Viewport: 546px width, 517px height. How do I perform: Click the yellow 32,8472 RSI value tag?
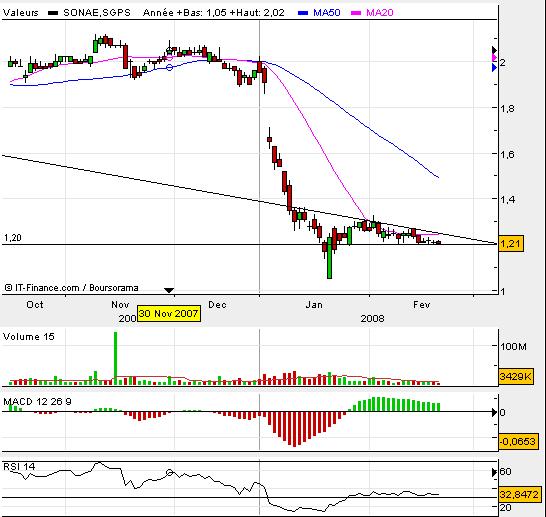[520, 494]
